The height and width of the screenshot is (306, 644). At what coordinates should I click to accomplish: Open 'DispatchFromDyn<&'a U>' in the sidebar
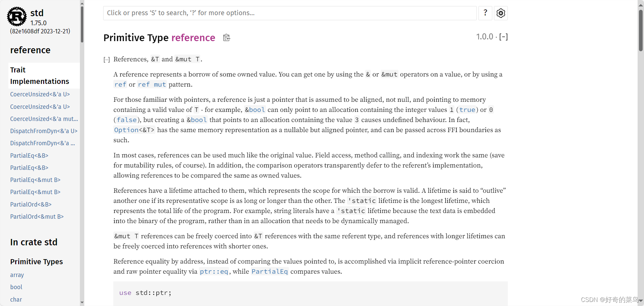[44, 131]
